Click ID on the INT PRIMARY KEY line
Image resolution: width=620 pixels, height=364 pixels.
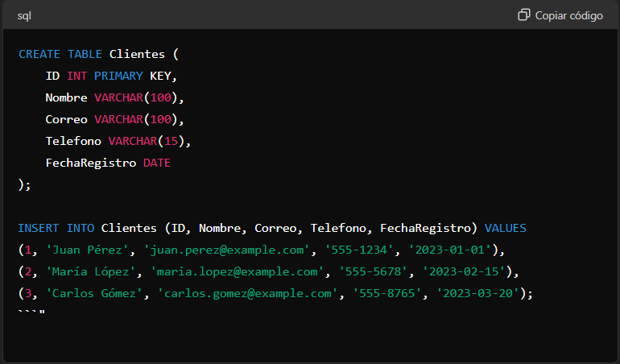(x=52, y=76)
